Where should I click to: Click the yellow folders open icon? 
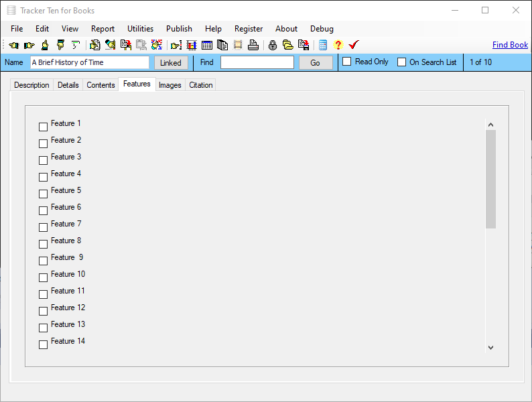288,45
